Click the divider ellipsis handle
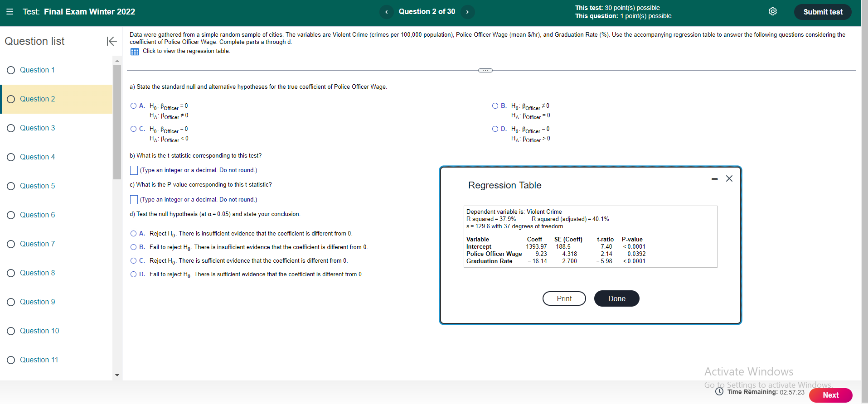 point(485,70)
